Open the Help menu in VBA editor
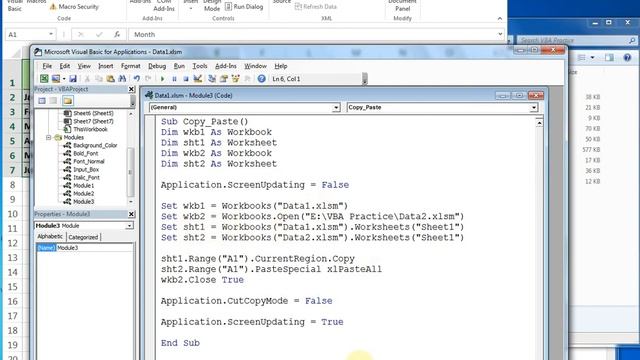Viewport: 640px width, 360px height. [281, 66]
